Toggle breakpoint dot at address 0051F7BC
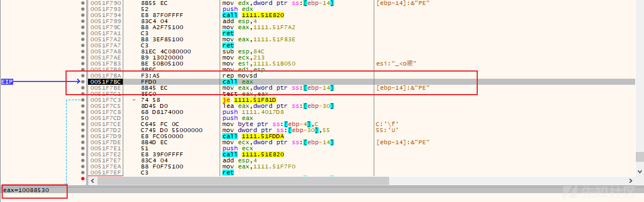The height and width of the screenshot is (202, 644). coord(83,81)
